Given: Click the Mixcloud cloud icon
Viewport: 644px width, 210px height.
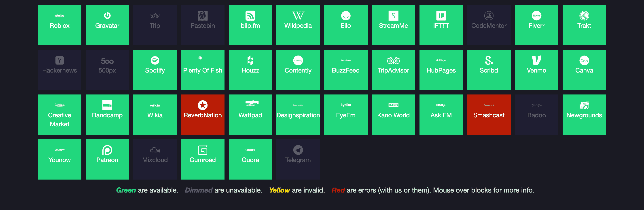Looking at the screenshot, I should click(x=155, y=150).
